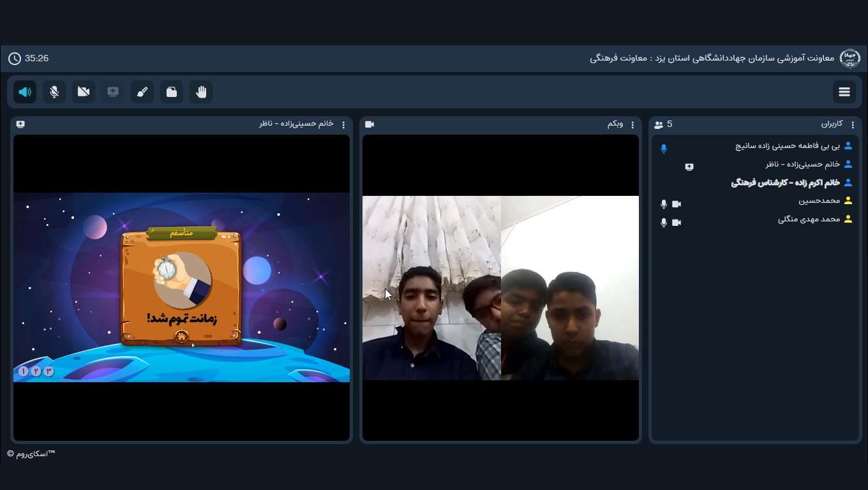Unmute the microphone in the toolbar
Viewport: 868px width, 490px height.
pyautogui.click(x=54, y=92)
